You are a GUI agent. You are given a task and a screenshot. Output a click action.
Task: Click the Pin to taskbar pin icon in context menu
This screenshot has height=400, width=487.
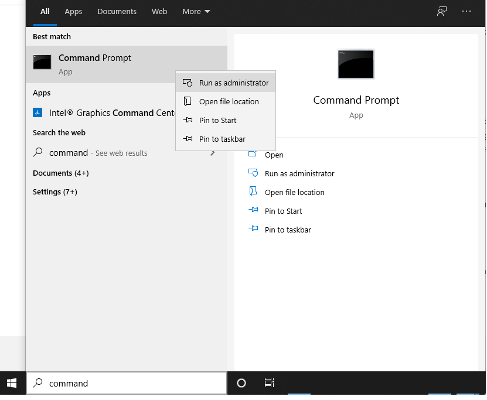(188, 138)
